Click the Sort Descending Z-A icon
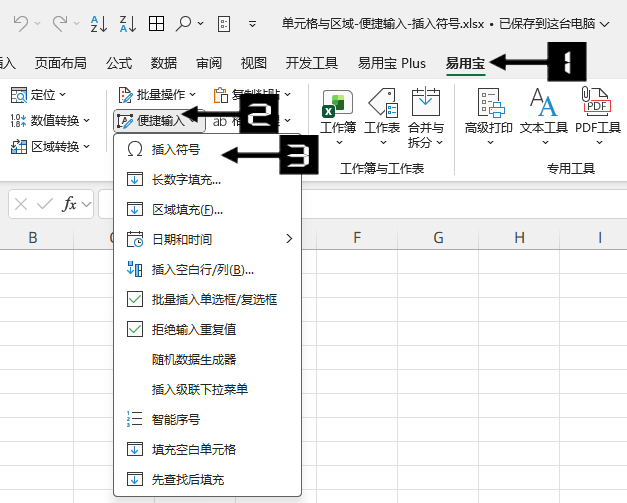This screenshot has height=503, width=627. coord(127,22)
